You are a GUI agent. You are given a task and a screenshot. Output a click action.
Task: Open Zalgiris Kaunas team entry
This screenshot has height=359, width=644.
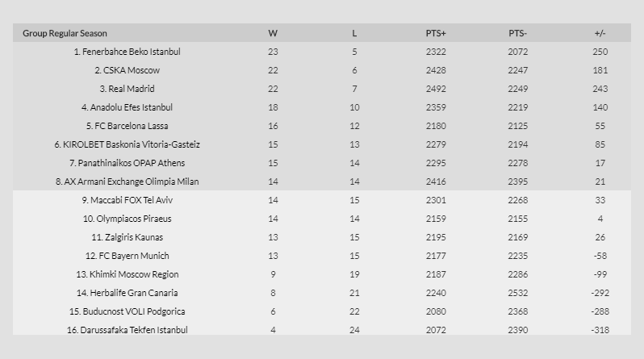click(127, 237)
